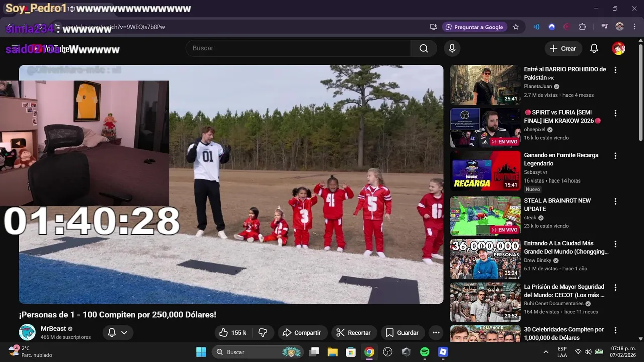Open the MrBeast channel name link

click(x=53, y=329)
